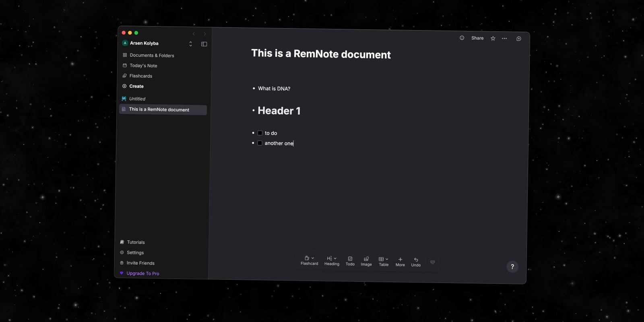The height and width of the screenshot is (322, 644).
Task: Go forward with the navigation arrow
Action: pos(204,34)
